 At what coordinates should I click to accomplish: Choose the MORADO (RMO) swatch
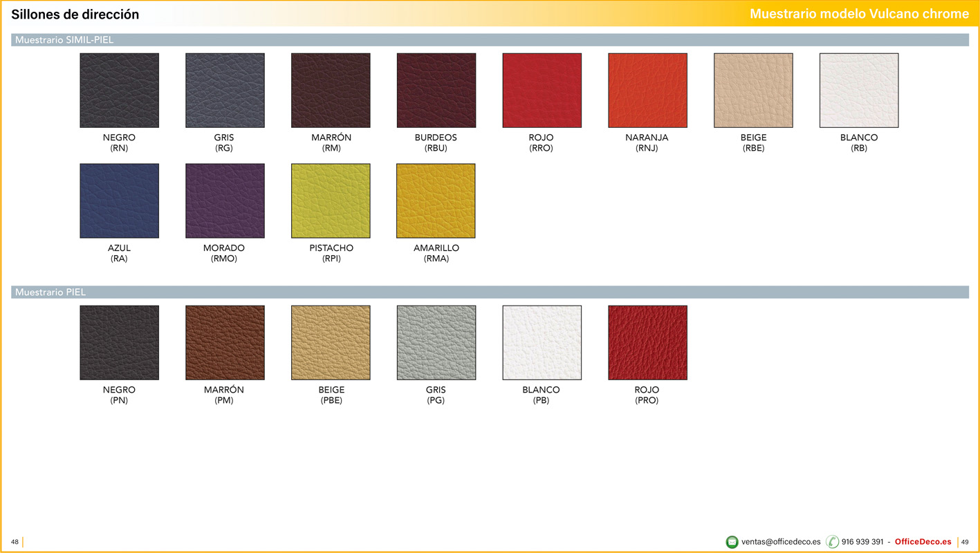coord(225,201)
